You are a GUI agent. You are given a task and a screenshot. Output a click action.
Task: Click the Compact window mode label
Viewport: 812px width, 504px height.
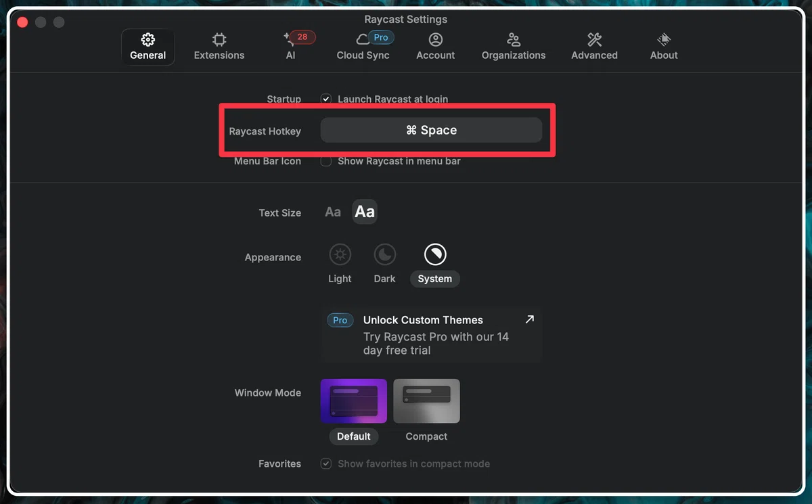[x=426, y=436]
